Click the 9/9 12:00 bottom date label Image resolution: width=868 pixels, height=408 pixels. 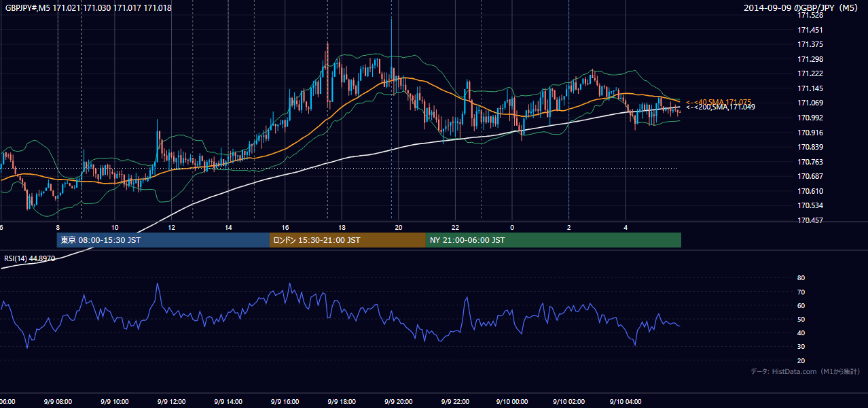[172, 402]
